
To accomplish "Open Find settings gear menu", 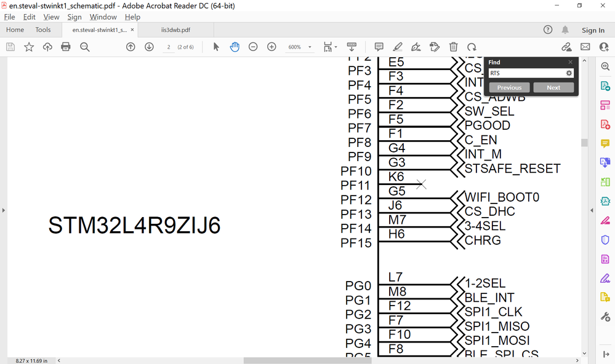I will click(569, 73).
